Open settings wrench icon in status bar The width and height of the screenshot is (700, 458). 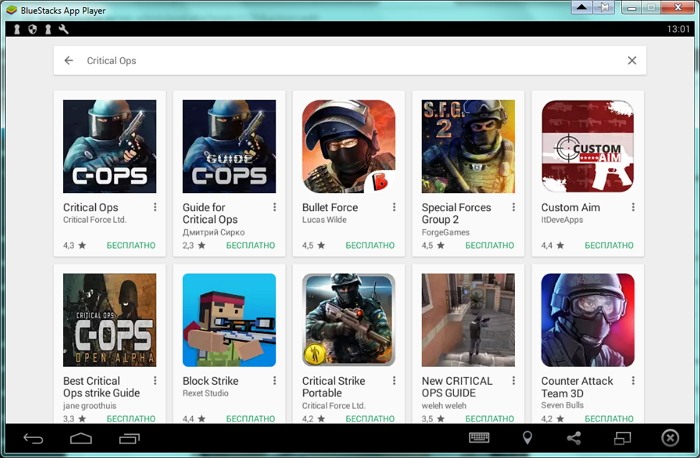coord(65,29)
